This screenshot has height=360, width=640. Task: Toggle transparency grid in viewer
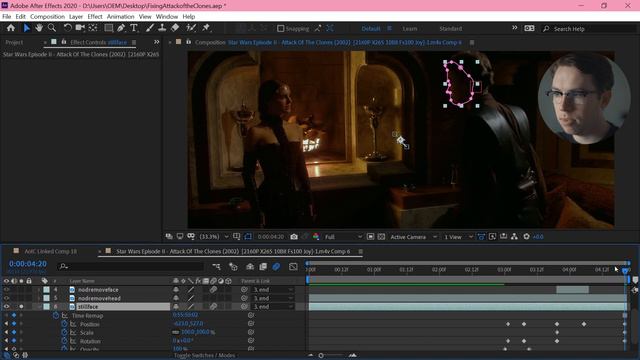(381, 237)
